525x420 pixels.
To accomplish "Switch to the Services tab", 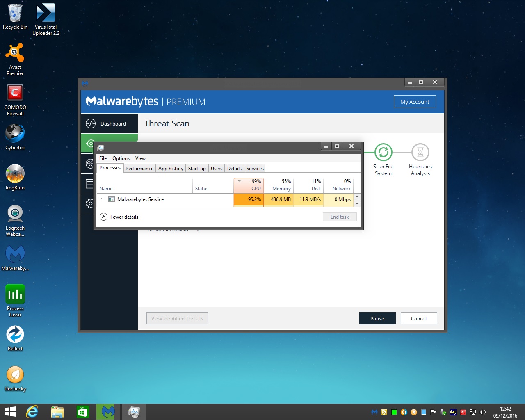I will [255, 169].
